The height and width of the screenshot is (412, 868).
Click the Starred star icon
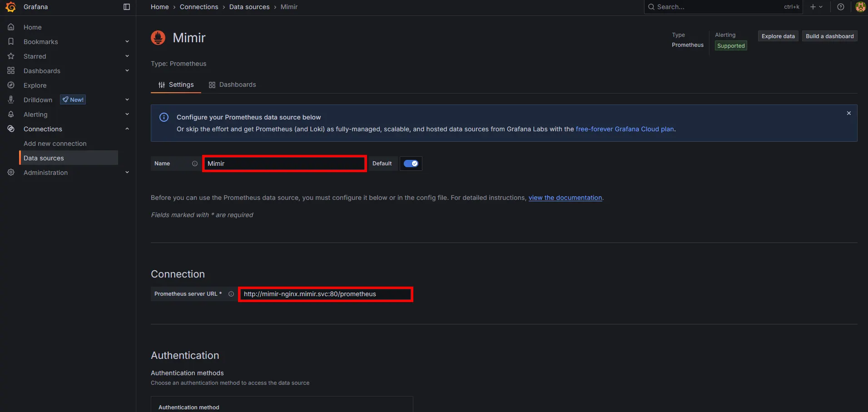[x=11, y=56]
